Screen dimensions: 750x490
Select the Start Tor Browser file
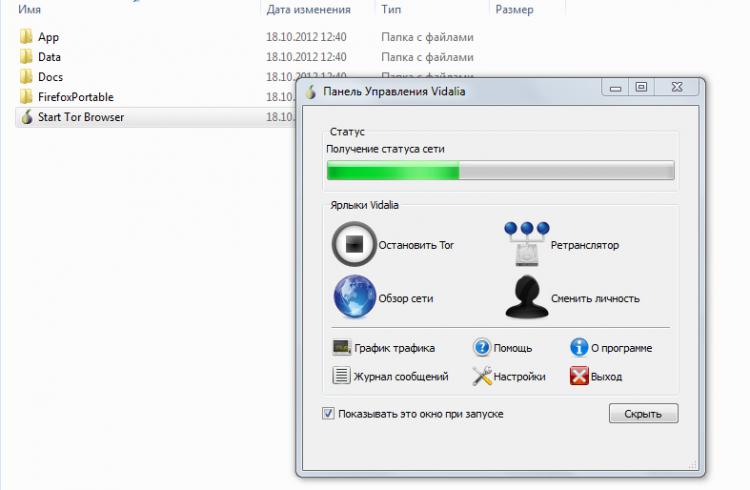[80, 117]
